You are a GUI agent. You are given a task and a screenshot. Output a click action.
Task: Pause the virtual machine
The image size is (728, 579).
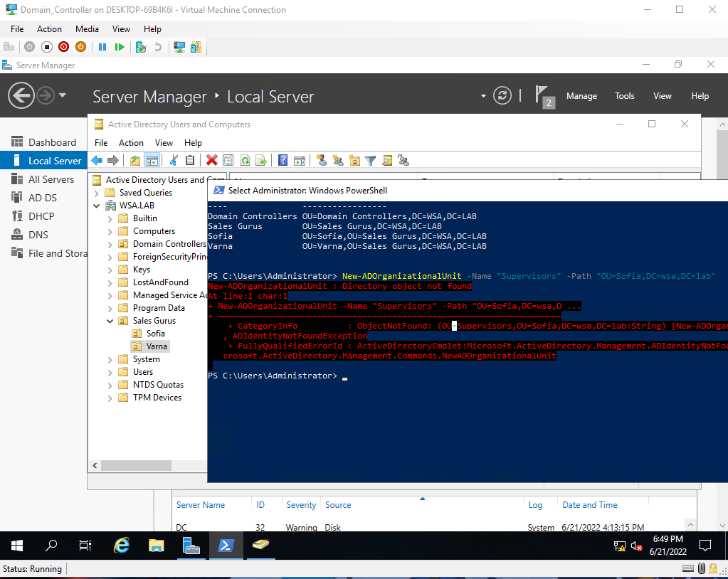[102, 47]
